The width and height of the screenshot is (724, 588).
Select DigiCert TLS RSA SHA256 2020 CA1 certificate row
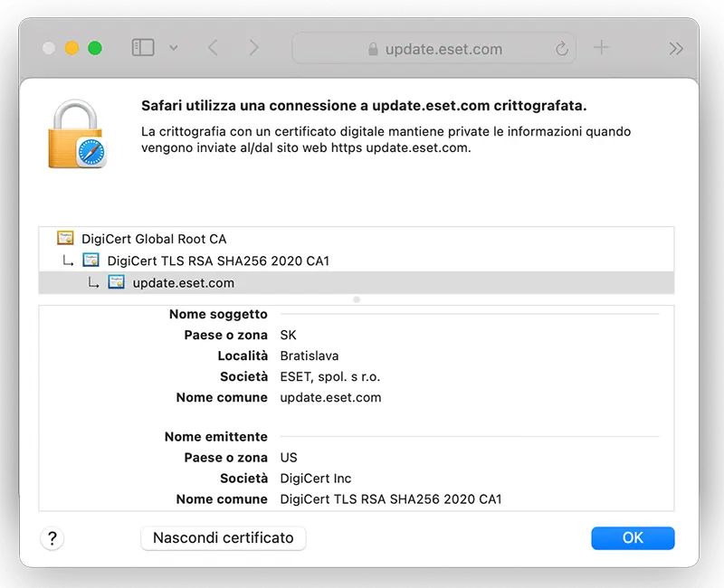pos(356,261)
